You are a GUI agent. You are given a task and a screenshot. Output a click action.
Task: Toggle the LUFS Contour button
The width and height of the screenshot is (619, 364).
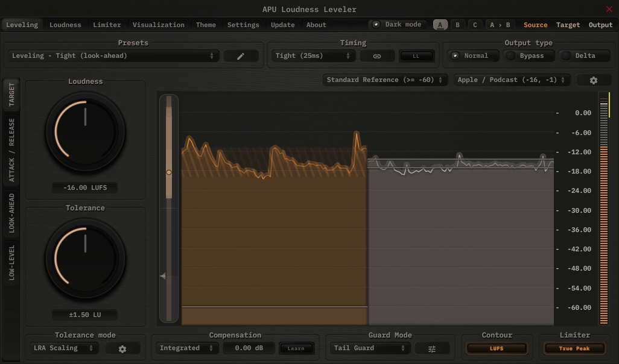tap(497, 348)
